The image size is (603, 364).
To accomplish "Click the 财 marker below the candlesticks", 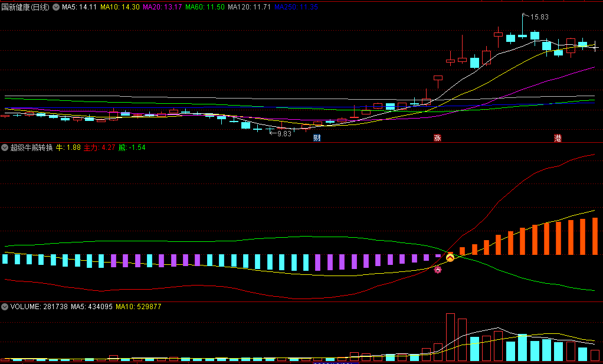I will pyautogui.click(x=317, y=138).
